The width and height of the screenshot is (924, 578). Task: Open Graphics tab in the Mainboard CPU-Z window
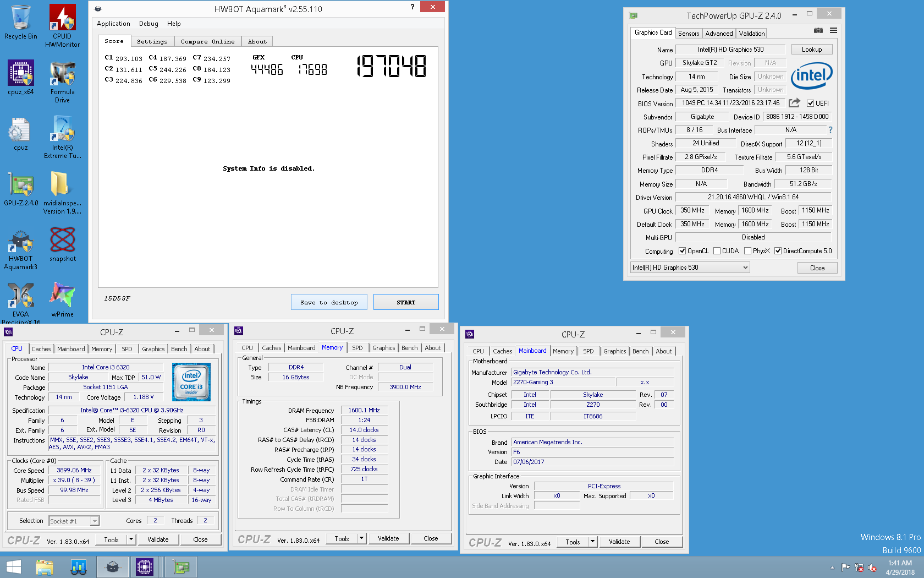pyautogui.click(x=615, y=351)
